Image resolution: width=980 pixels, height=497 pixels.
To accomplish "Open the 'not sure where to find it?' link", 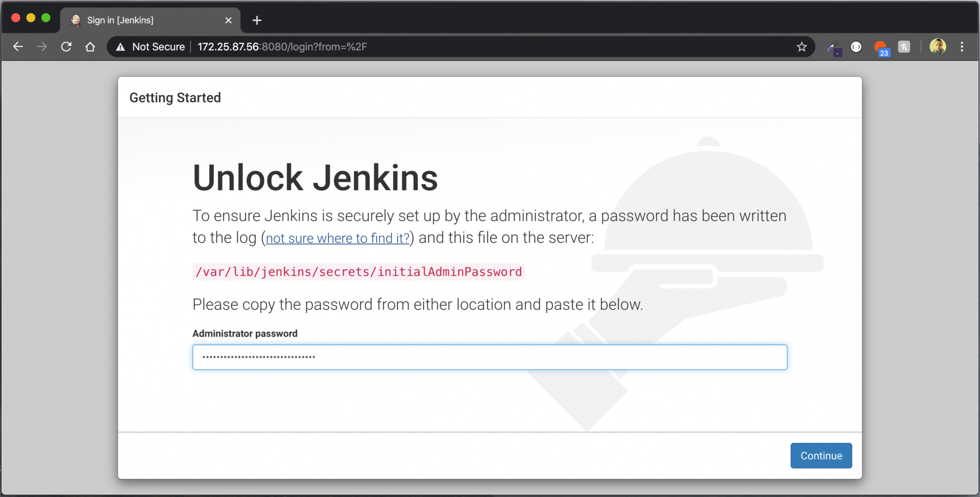I will [338, 239].
